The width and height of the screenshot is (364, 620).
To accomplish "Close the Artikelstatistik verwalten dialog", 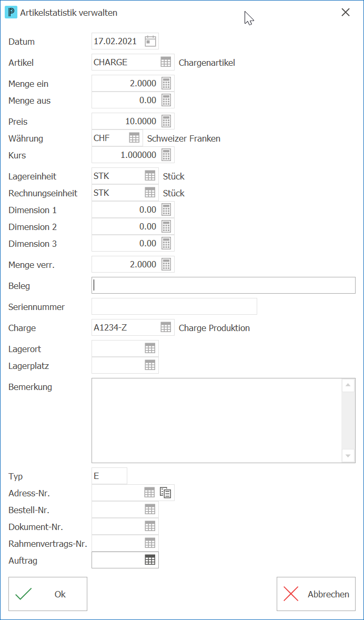I will tap(346, 12).
